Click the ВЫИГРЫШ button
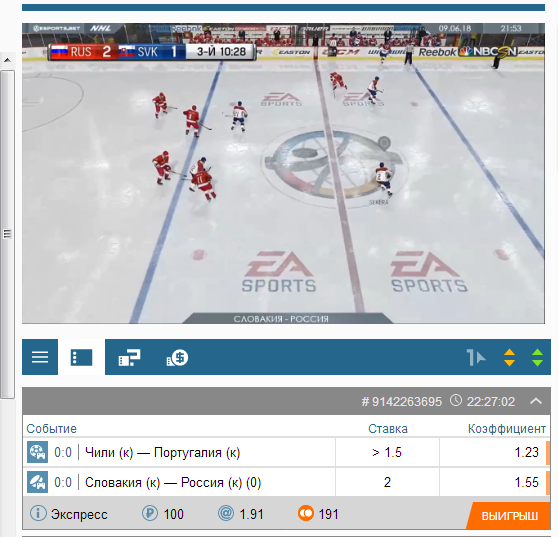 (x=510, y=516)
